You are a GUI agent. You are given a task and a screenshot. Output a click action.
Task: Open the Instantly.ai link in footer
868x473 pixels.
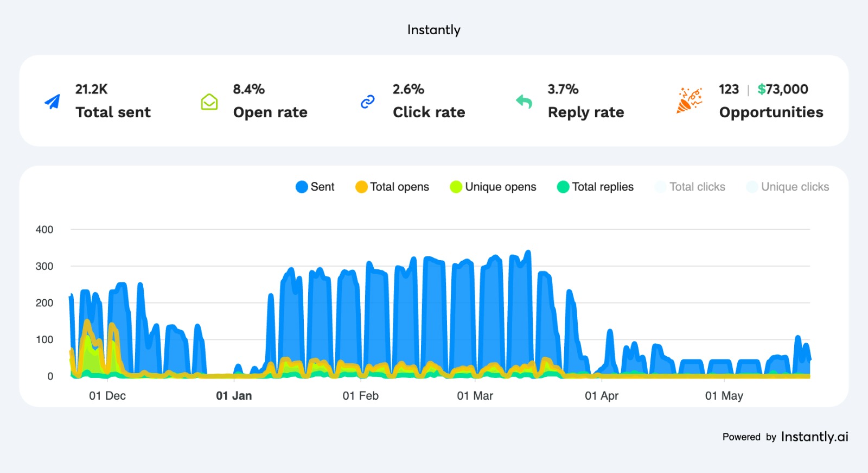click(814, 437)
